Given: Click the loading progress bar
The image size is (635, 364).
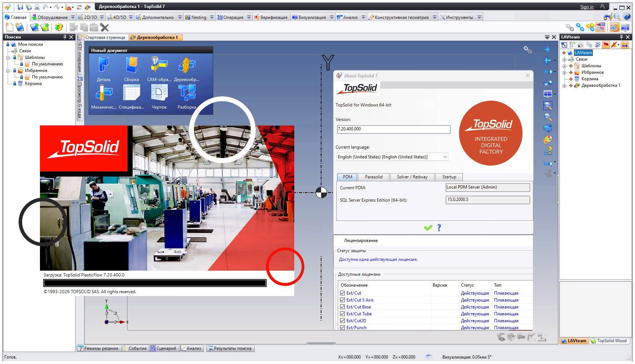Looking at the screenshot, I should [x=155, y=283].
